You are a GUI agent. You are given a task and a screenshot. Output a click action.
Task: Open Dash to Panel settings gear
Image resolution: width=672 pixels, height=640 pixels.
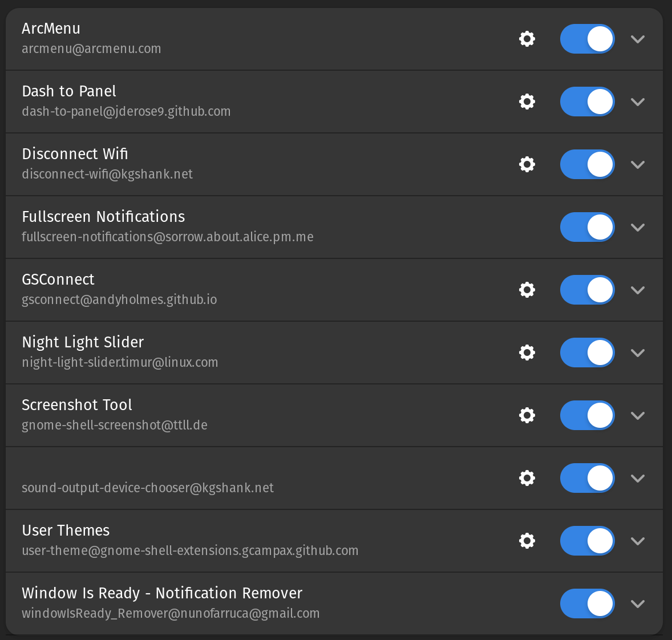coord(527,102)
